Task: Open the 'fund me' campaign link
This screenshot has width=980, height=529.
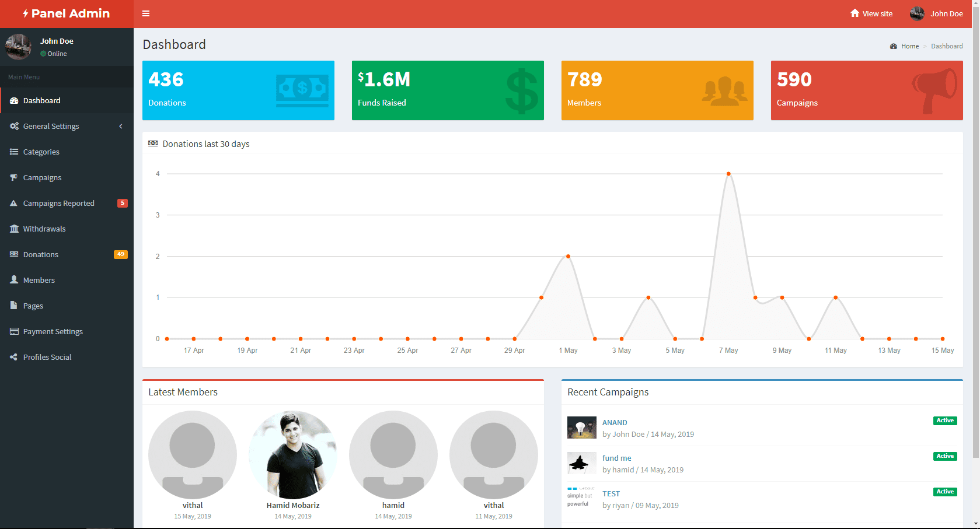Action: (x=616, y=458)
